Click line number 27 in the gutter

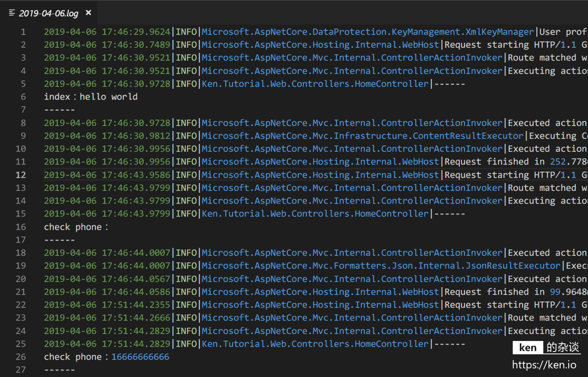pyautogui.click(x=21, y=370)
